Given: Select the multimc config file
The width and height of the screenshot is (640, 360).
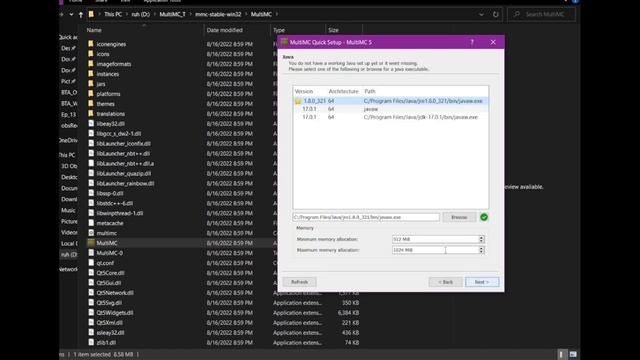Looking at the screenshot, I should [x=107, y=233].
